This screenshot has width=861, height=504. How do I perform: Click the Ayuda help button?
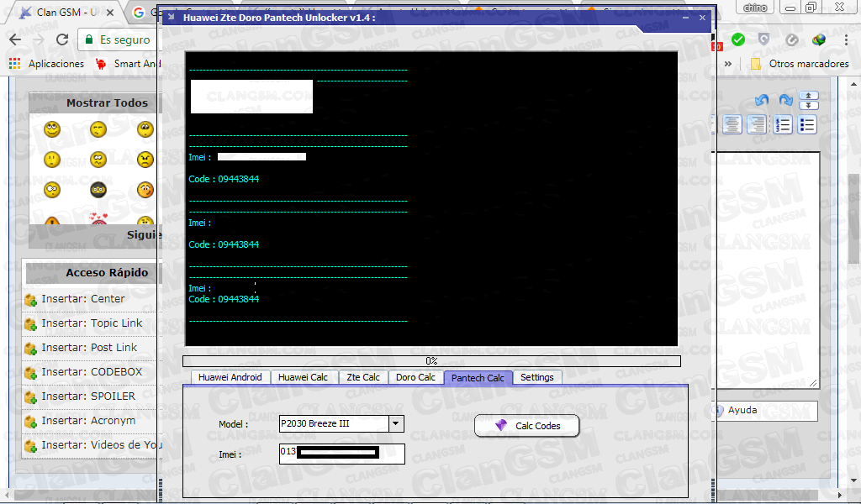765,410
